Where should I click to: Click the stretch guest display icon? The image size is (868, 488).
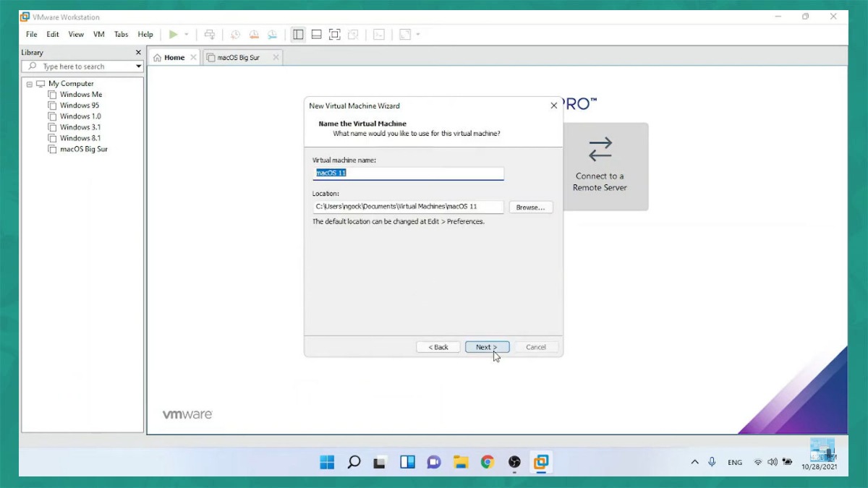[x=405, y=34]
